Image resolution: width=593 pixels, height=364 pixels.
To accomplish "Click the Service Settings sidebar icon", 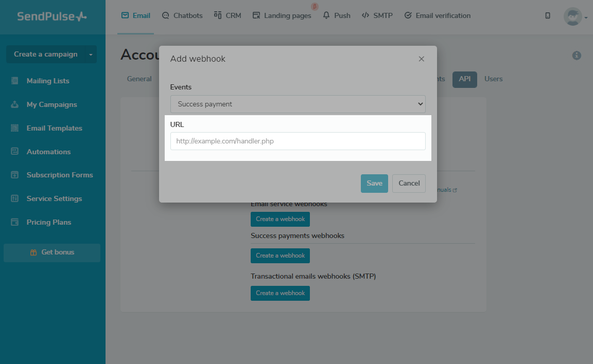I will (15, 198).
